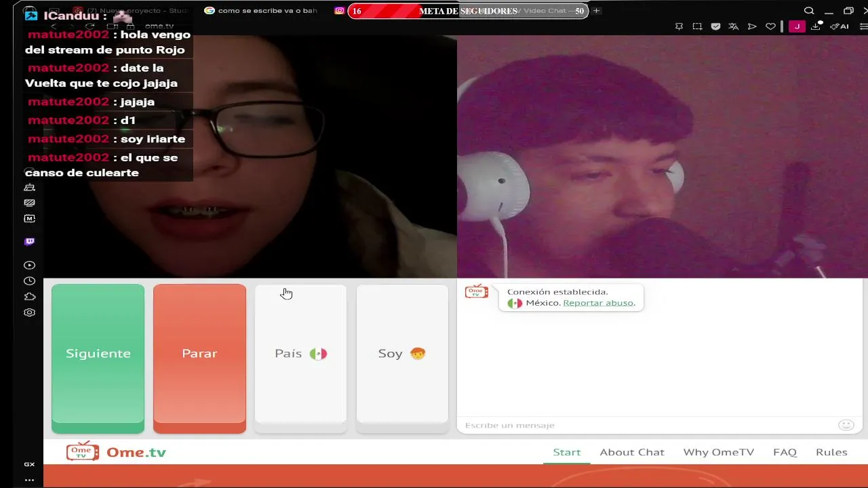Click the network limiter sidebar icon

[x=29, y=203]
